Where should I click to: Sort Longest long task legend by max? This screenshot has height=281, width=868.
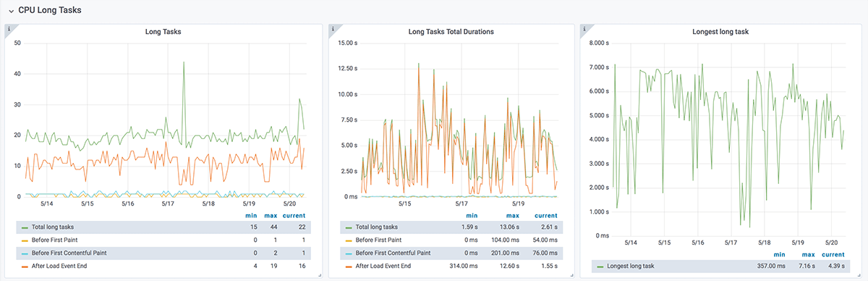coord(807,254)
